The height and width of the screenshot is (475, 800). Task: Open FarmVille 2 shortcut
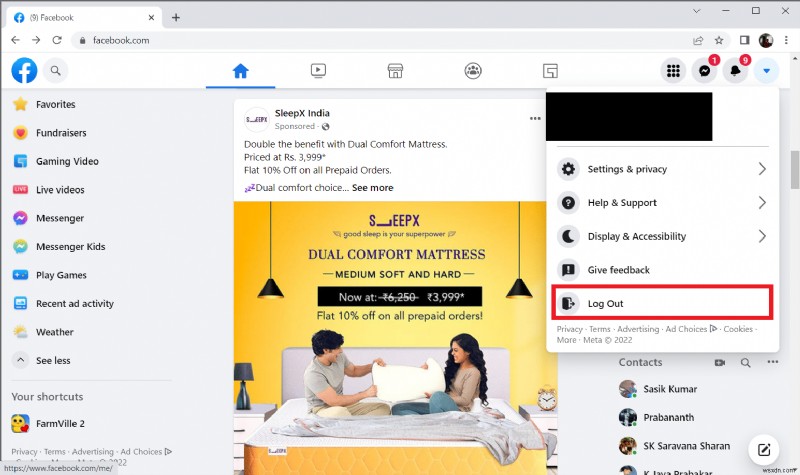point(60,423)
